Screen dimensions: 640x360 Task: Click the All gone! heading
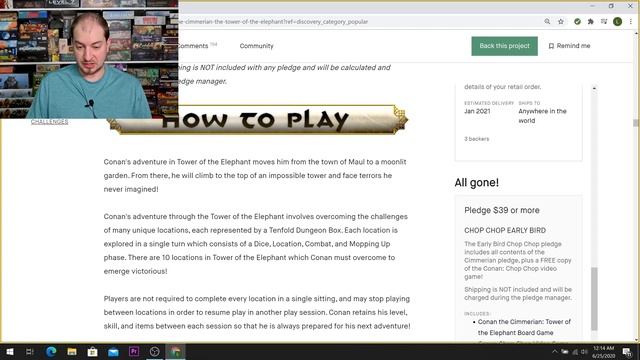477,182
